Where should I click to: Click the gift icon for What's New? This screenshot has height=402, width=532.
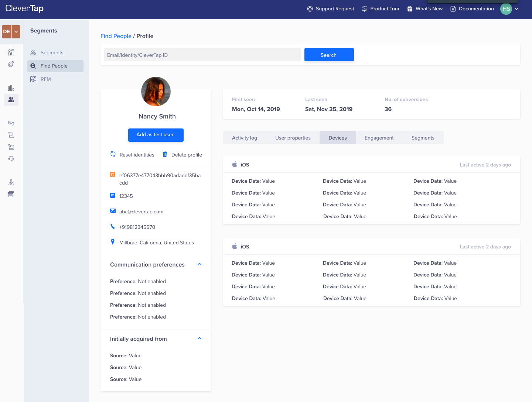[x=410, y=9]
